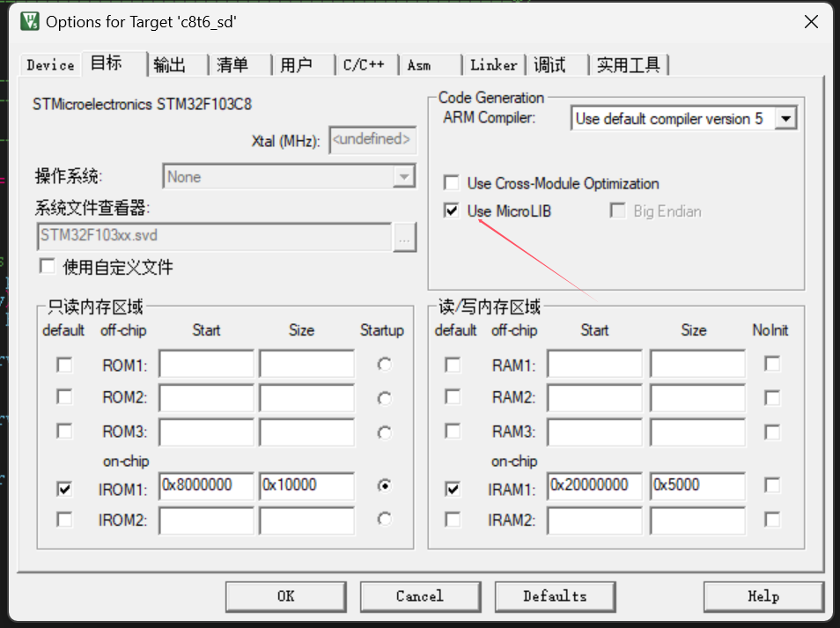Select the Startup radio button for ROM1
Image resolution: width=840 pixels, height=628 pixels.
(x=383, y=364)
